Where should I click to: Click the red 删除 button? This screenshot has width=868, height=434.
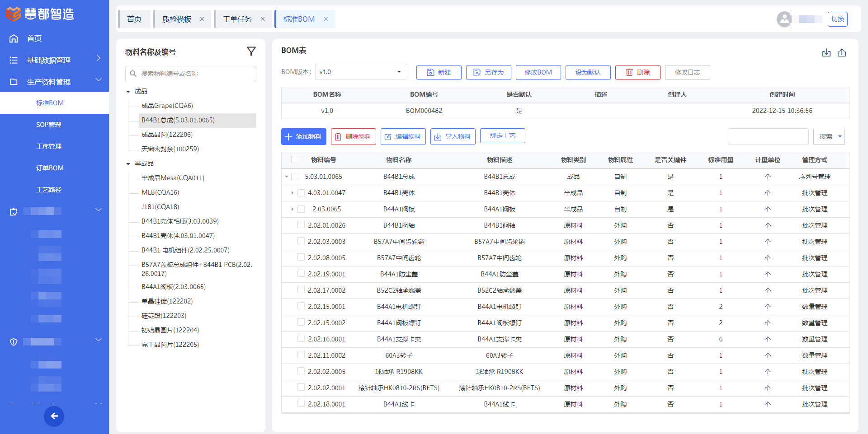638,72
